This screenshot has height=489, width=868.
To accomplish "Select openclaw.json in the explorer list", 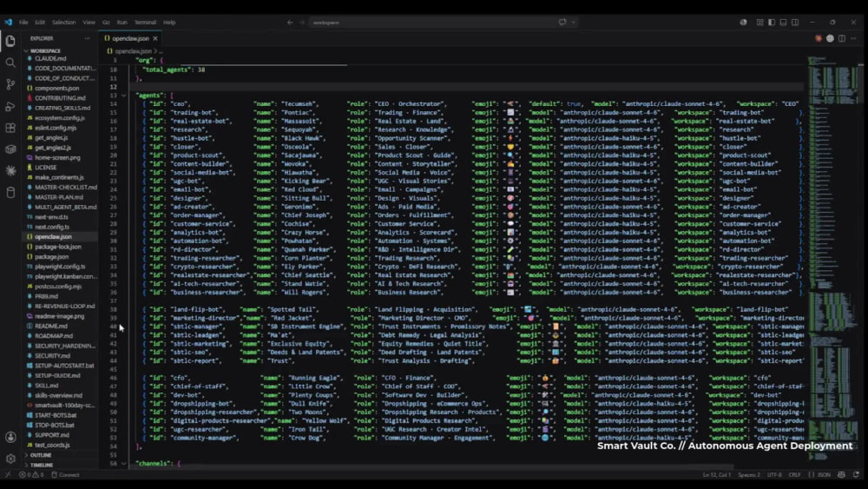I will pyautogui.click(x=53, y=236).
